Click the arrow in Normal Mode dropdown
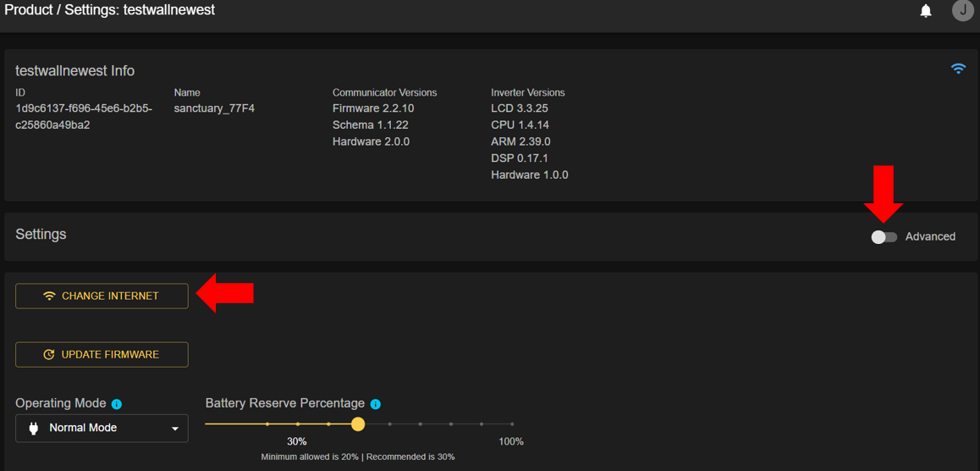The image size is (980, 471). coord(175,429)
